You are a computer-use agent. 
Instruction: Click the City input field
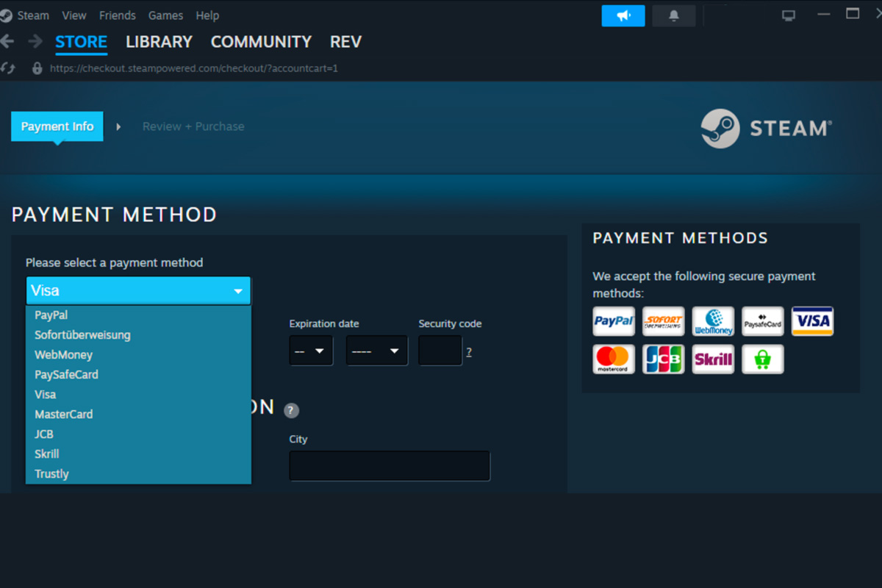[x=390, y=466]
